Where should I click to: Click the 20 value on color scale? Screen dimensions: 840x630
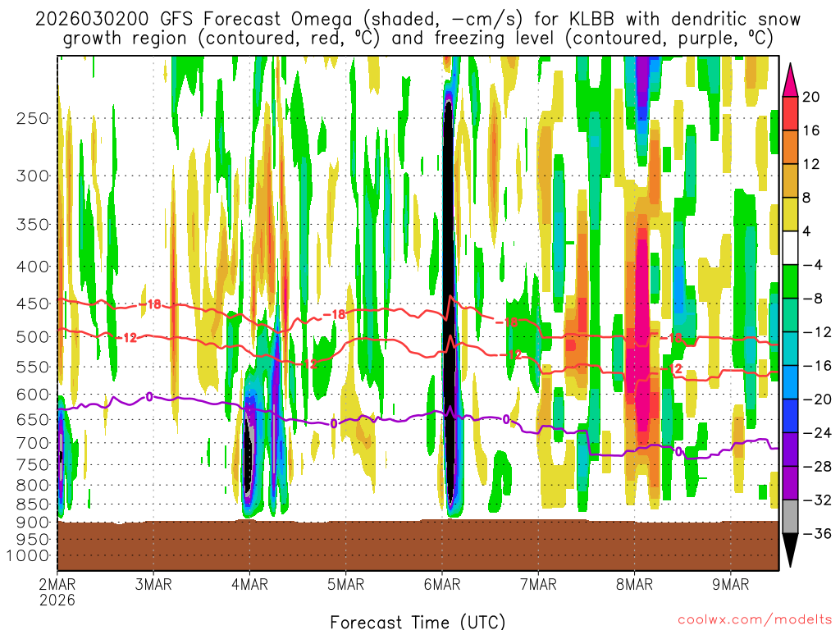tap(811, 97)
